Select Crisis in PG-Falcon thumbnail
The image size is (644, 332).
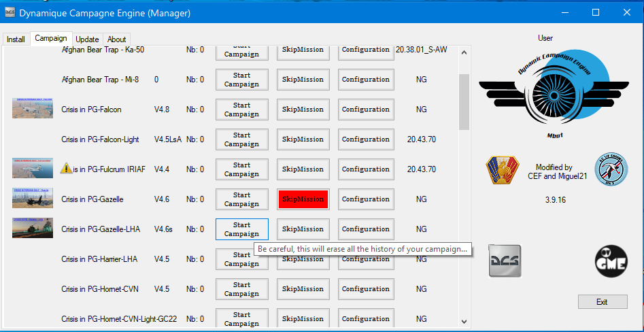[33, 108]
